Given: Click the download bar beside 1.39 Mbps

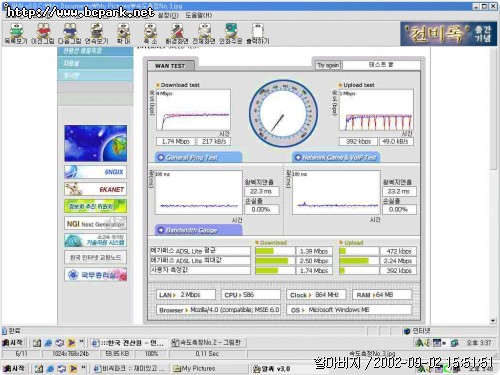Looking at the screenshot, I should pyautogui.click(x=275, y=251).
